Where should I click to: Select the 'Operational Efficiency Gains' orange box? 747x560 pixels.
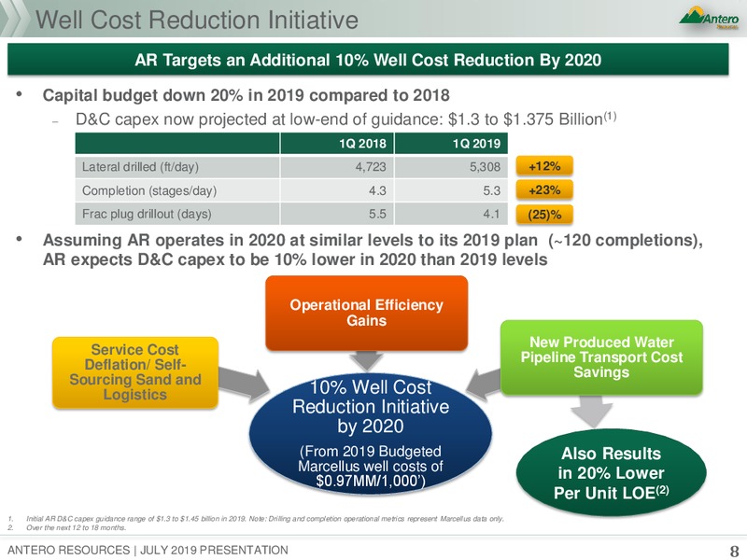click(x=366, y=313)
